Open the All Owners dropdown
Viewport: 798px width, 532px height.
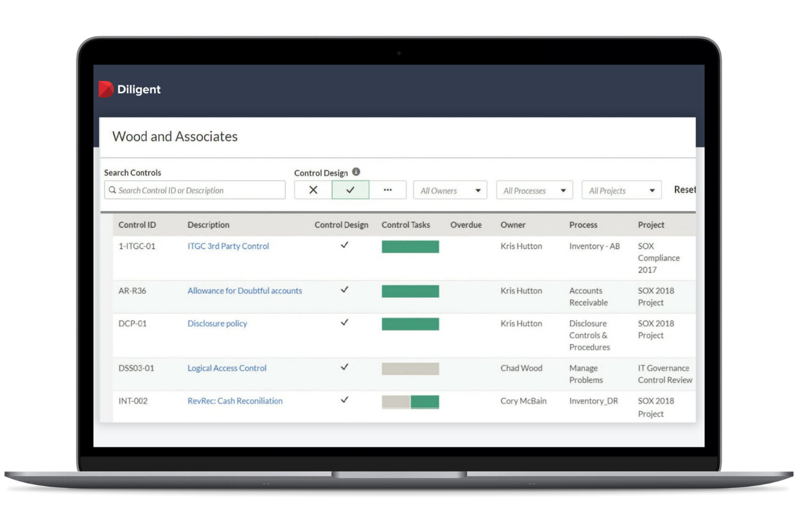(450, 190)
